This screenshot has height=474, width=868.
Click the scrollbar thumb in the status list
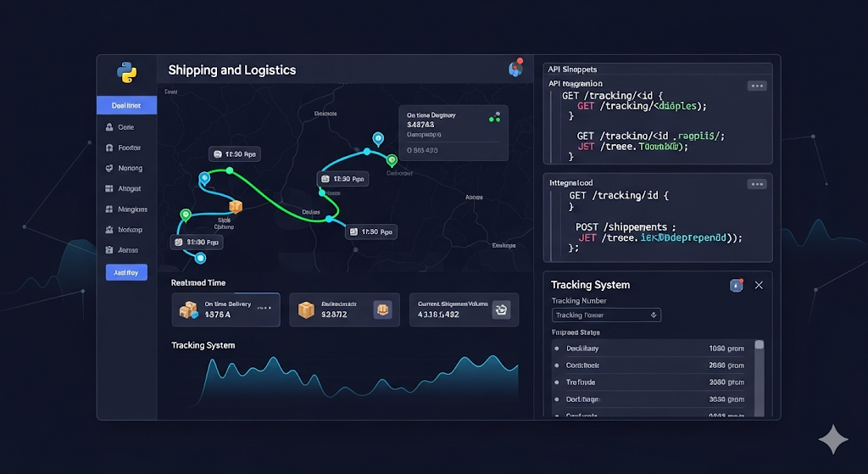point(759,344)
